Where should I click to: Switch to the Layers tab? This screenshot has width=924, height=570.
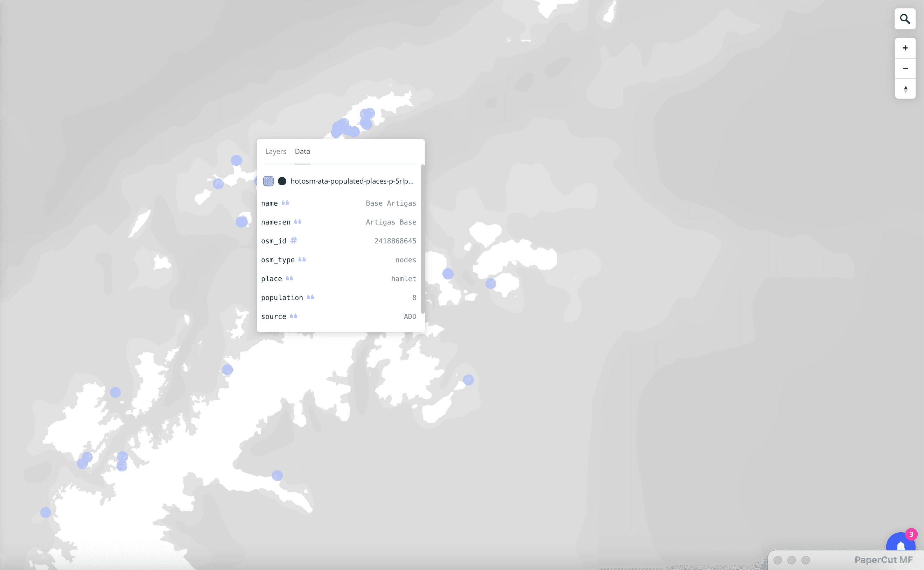[x=276, y=151]
